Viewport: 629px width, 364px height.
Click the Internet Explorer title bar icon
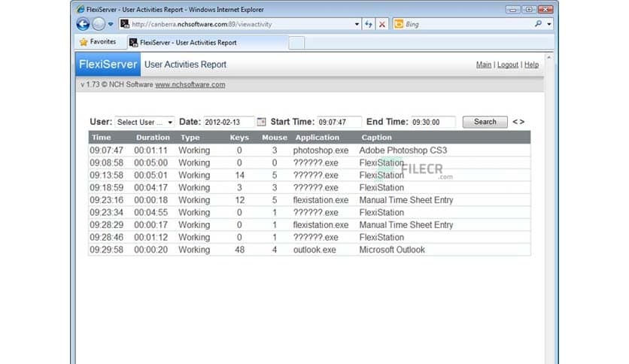81,9
